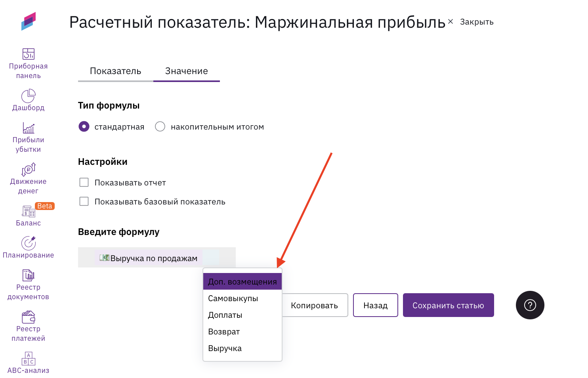588x378 pixels.
Task: Open Реестр платежей wallet icon
Action: [28, 317]
